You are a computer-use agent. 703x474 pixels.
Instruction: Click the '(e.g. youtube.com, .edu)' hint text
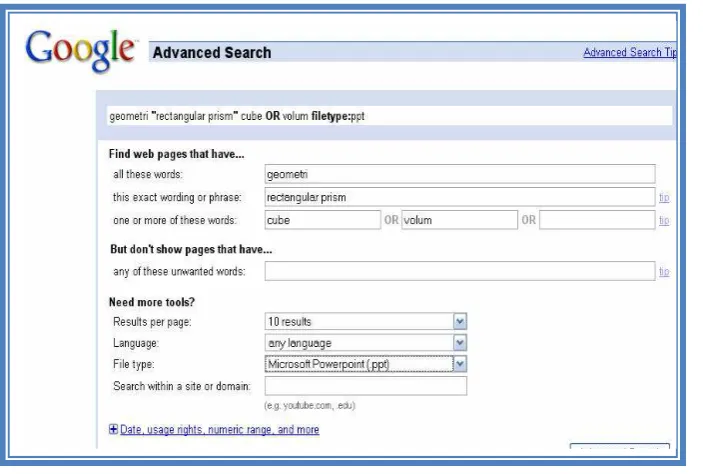pos(310,405)
